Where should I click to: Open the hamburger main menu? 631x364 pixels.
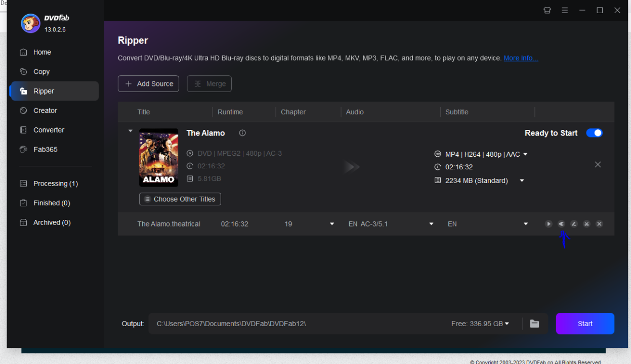click(x=565, y=10)
